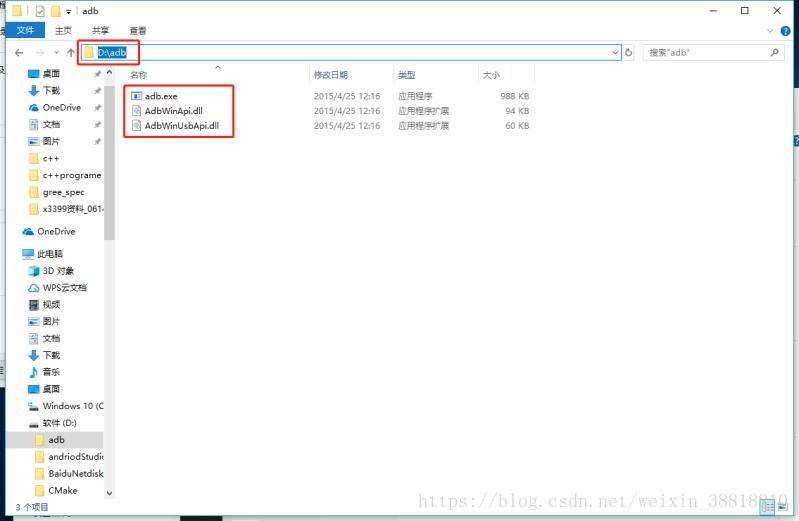This screenshot has height=521, width=799.
Task: Click the properties icon in title bar
Action: (x=40, y=11)
